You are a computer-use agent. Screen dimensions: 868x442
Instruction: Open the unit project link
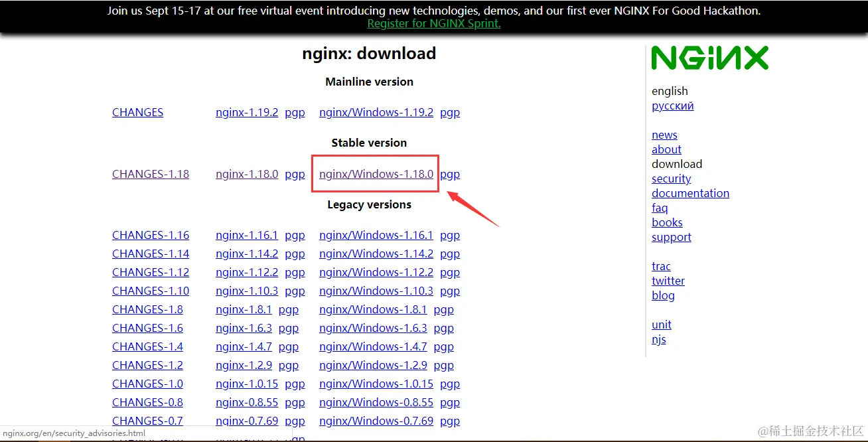pyautogui.click(x=662, y=325)
